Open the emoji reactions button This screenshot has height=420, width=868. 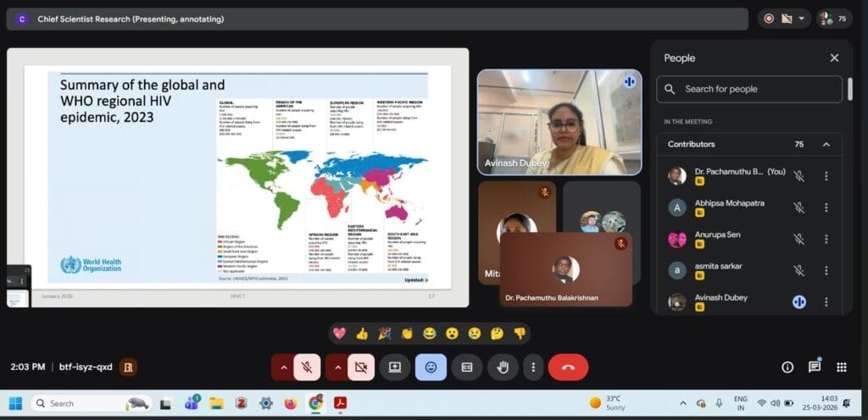click(x=431, y=367)
